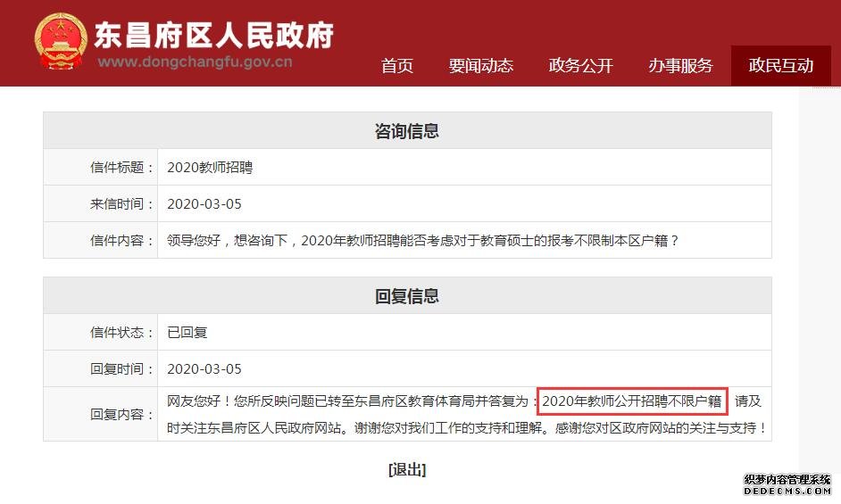Click the status value 已回复
Screen dimensions: 841x504
click(187, 333)
